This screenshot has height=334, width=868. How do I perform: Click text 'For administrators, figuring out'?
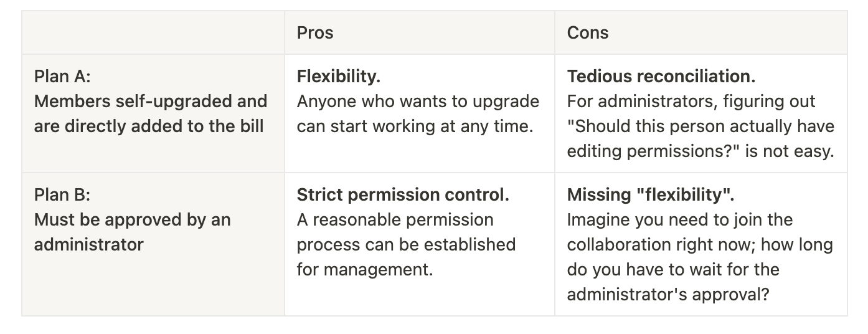pos(691,102)
